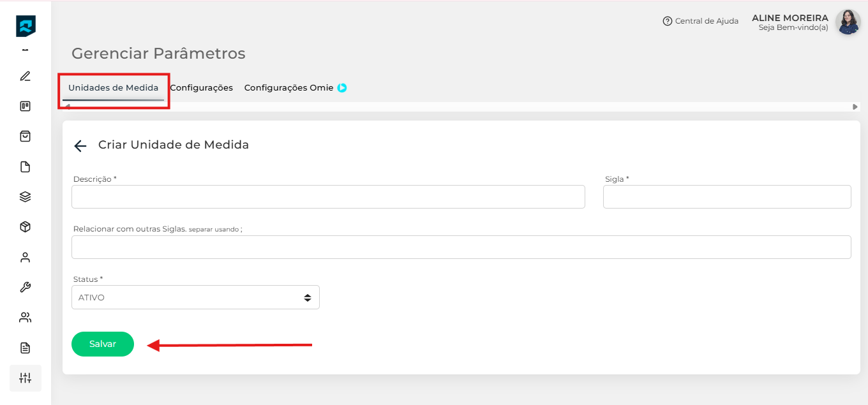This screenshot has height=405, width=868.
Task: Open the shopping bag icon in sidebar
Action: tap(26, 136)
